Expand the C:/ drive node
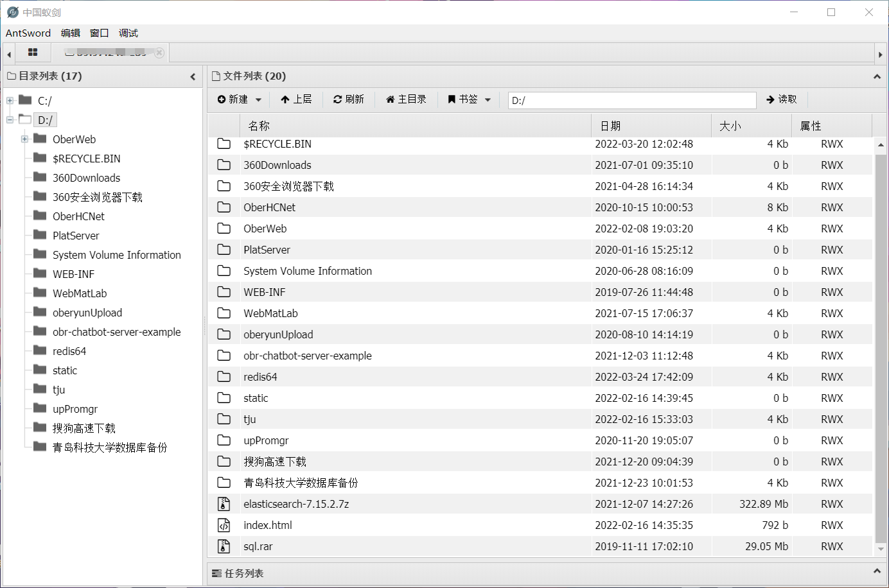 tap(10, 101)
